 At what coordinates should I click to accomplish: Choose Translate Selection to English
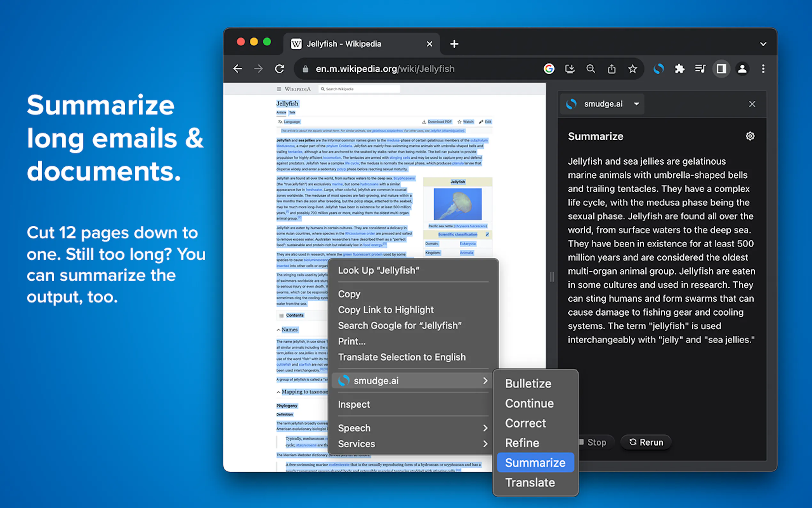pyautogui.click(x=402, y=357)
